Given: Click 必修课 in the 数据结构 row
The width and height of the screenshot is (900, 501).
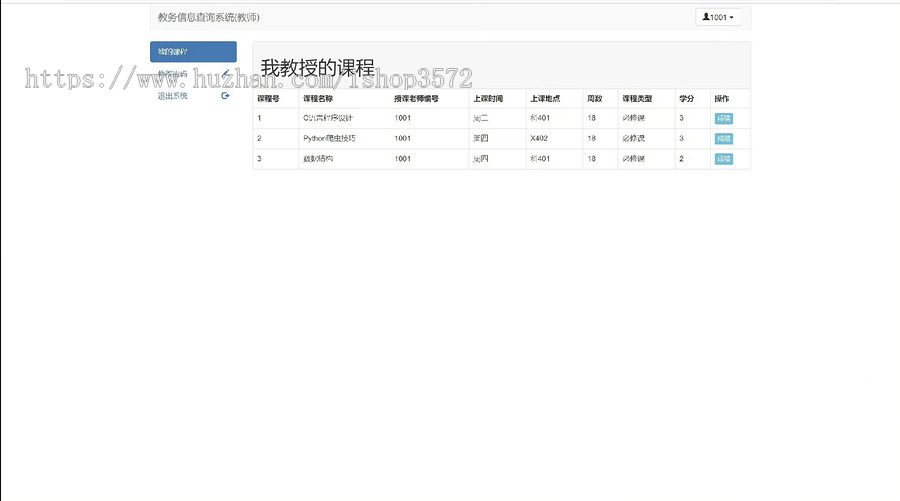Looking at the screenshot, I should point(634,158).
